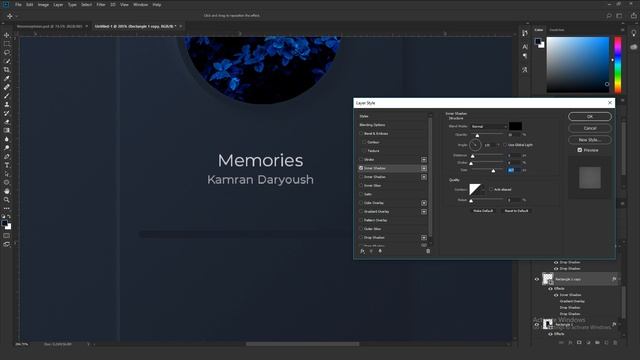Enable the Stroke effect checkbox
The height and width of the screenshot is (360, 640).
pyautogui.click(x=361, y=160)
